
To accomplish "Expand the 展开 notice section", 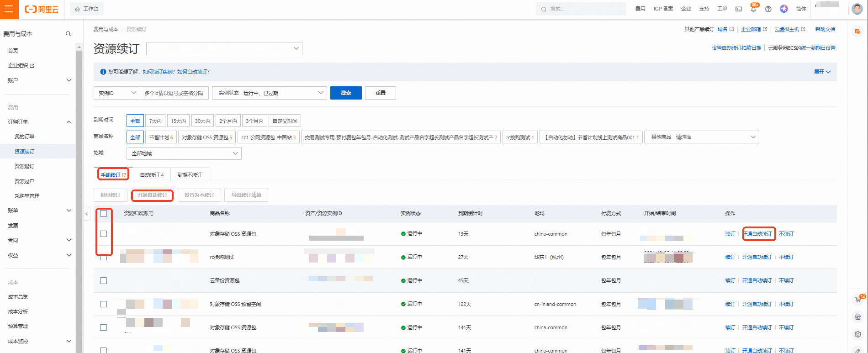I will [822, 72].
